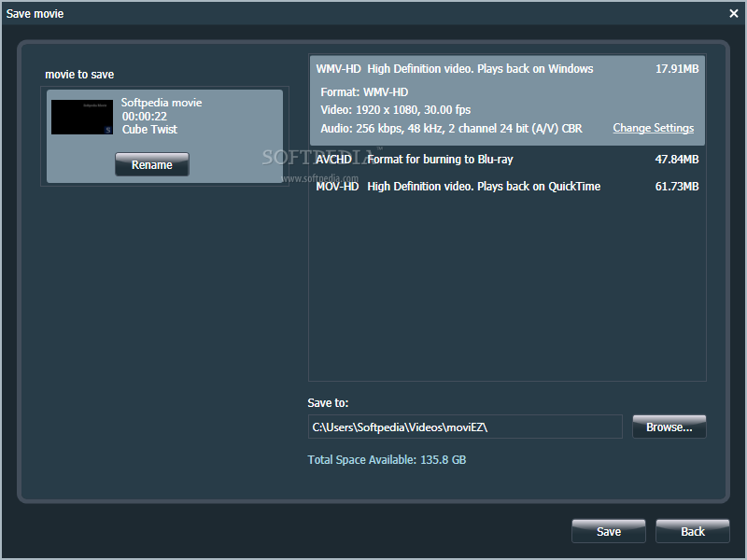Click the 'Softpedia movie' title text
Screen dimensions: 747x560
[x=162, y=103]
